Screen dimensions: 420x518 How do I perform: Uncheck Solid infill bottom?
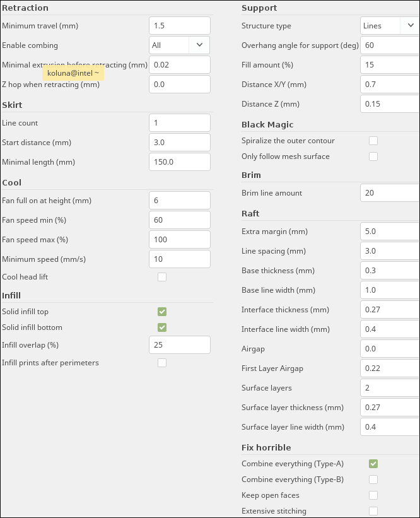[x=162, y=327]
